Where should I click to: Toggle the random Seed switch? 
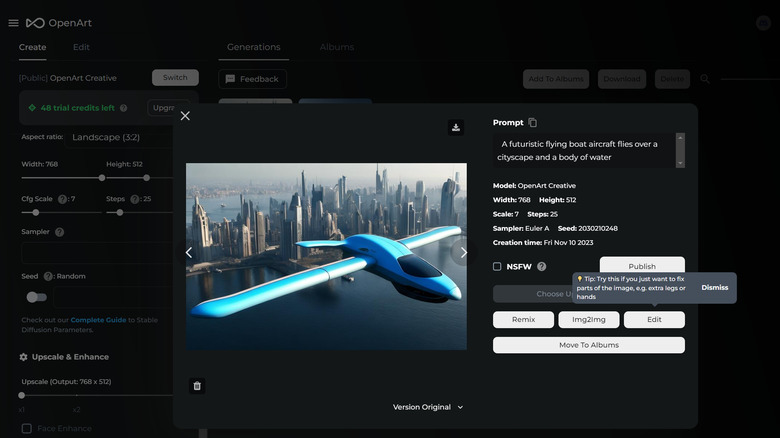[36, 297]
